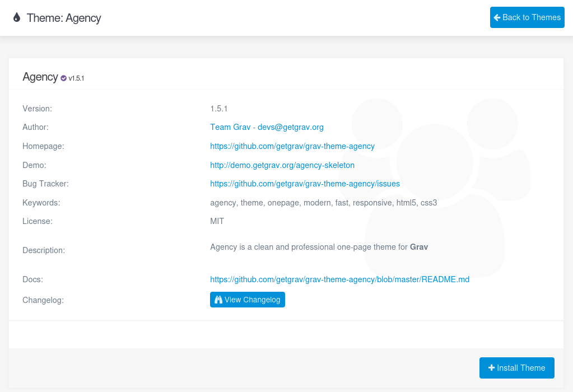Screen dimensions: 573x392
Task: Click the 'Docs:' label
Action: point(33,279)
